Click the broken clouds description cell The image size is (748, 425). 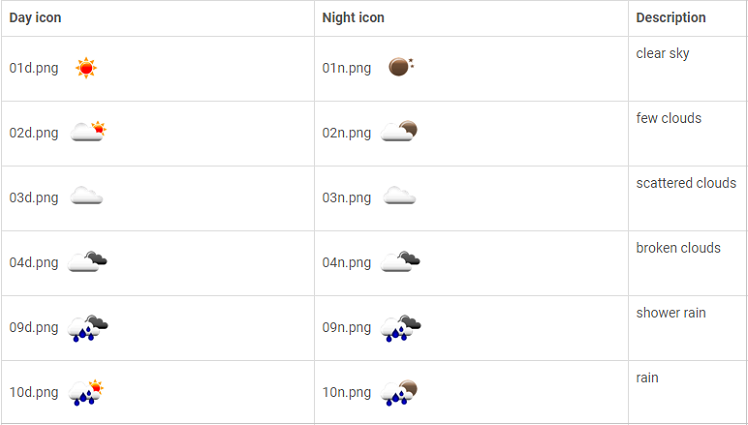687,263
